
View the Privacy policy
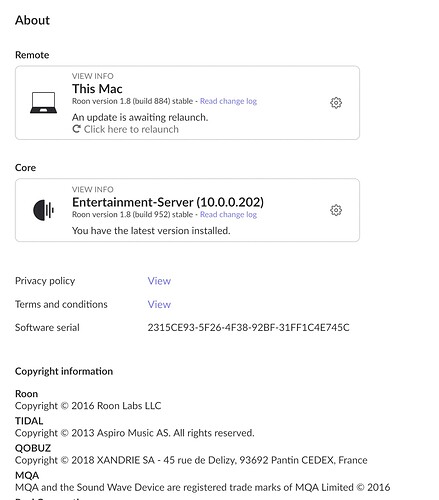coord(159,281)
